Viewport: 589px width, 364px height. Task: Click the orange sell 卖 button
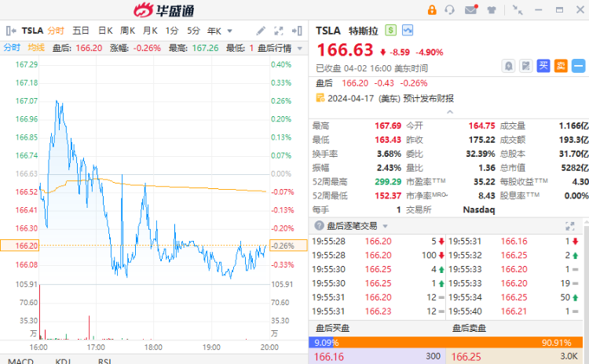click(x=561, y=66)
